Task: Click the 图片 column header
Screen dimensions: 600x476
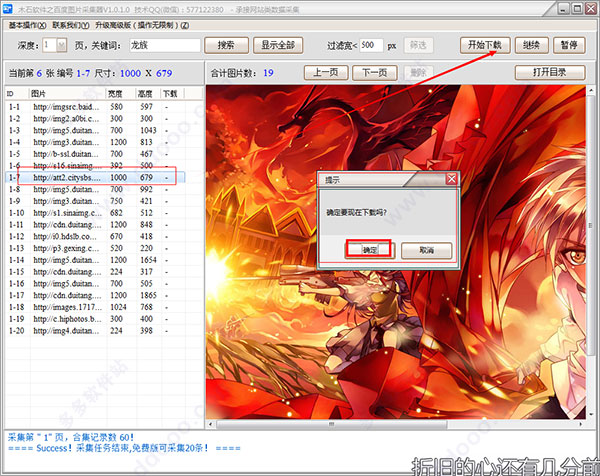Action: [68, 94]
